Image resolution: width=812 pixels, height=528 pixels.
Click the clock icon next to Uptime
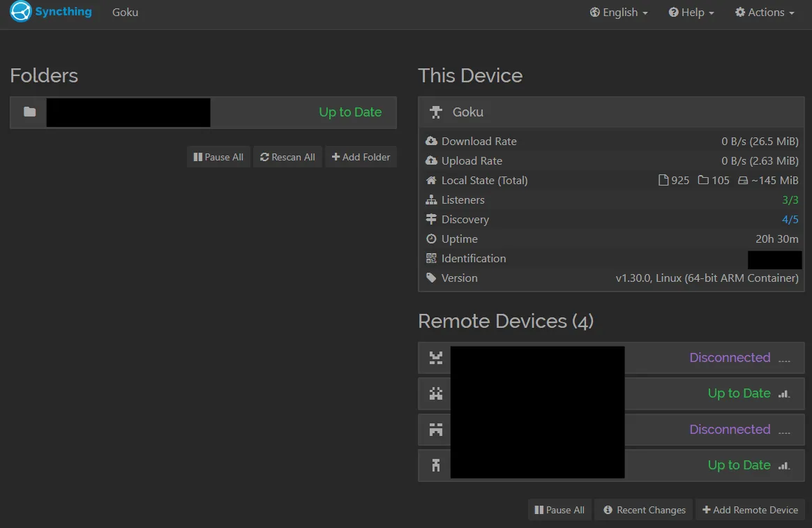[x=431, y=239]
